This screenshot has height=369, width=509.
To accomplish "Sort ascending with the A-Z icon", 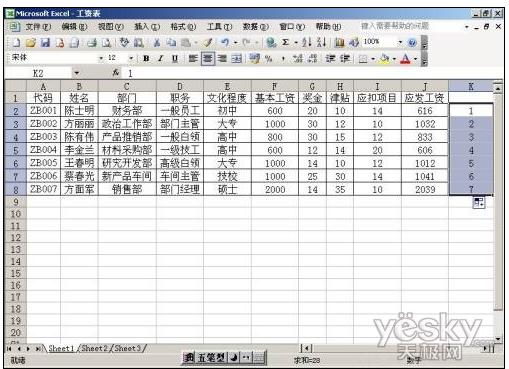I will 307,43.
